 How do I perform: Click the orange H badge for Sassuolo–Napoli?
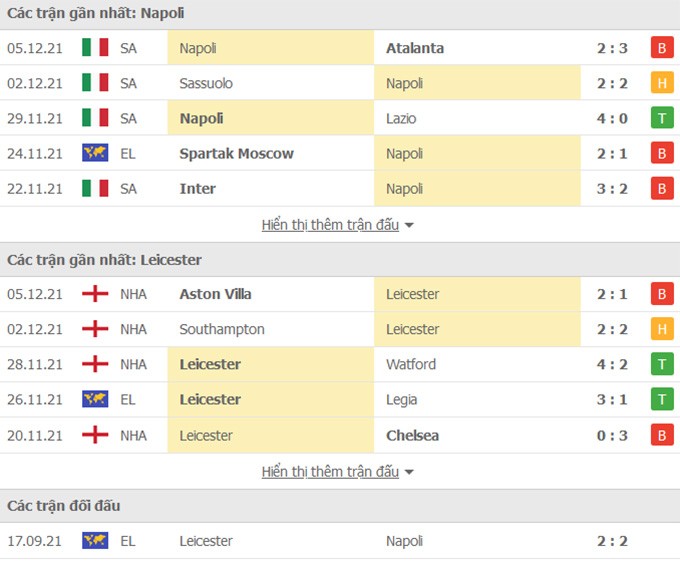pos(662,83)
